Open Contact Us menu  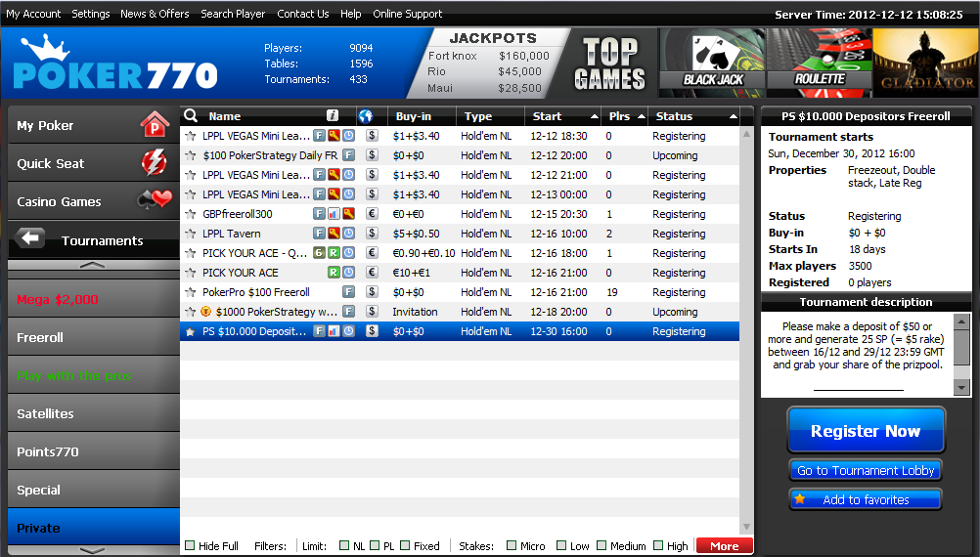point(302,14)
